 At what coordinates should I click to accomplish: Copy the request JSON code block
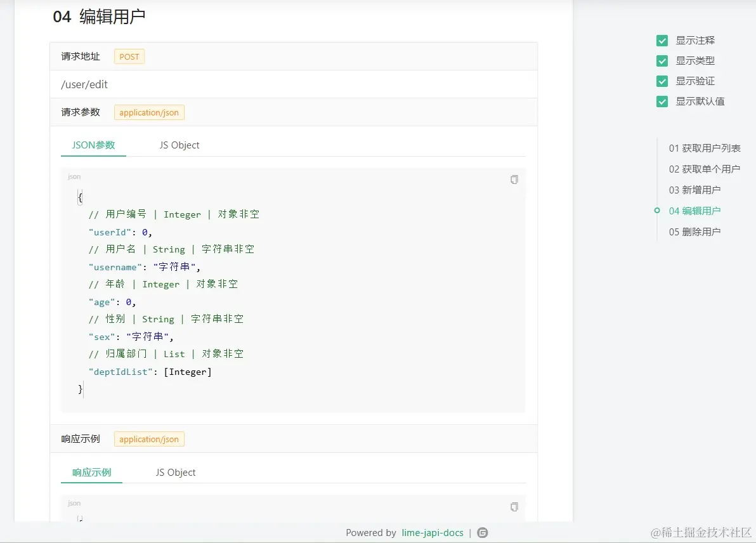coord(514,180)
